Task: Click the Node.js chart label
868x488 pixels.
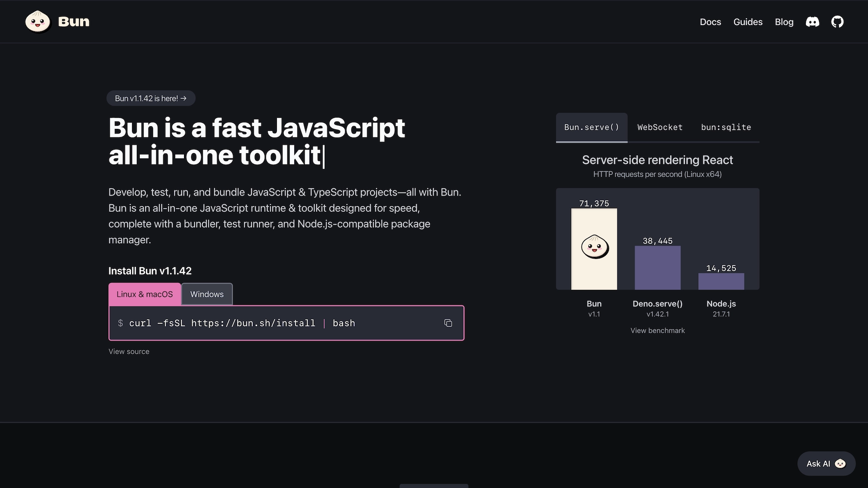Action: pyautogui.click(x=721, y=304)
